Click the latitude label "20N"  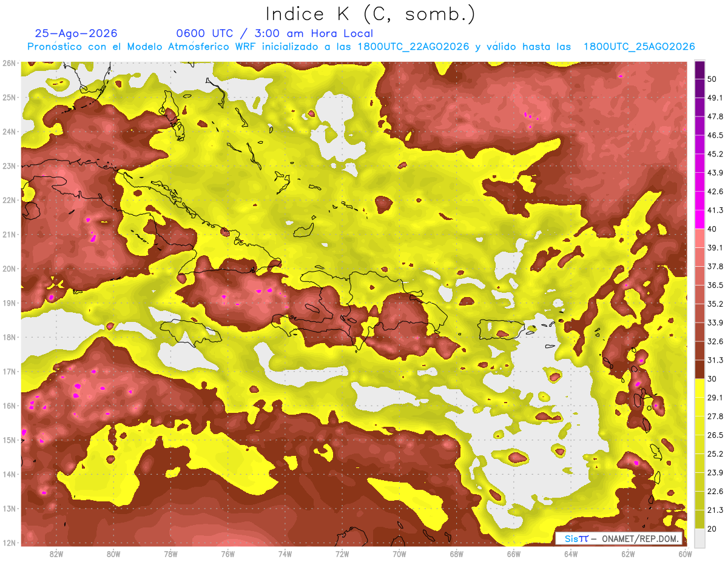(x=8, y=269)
